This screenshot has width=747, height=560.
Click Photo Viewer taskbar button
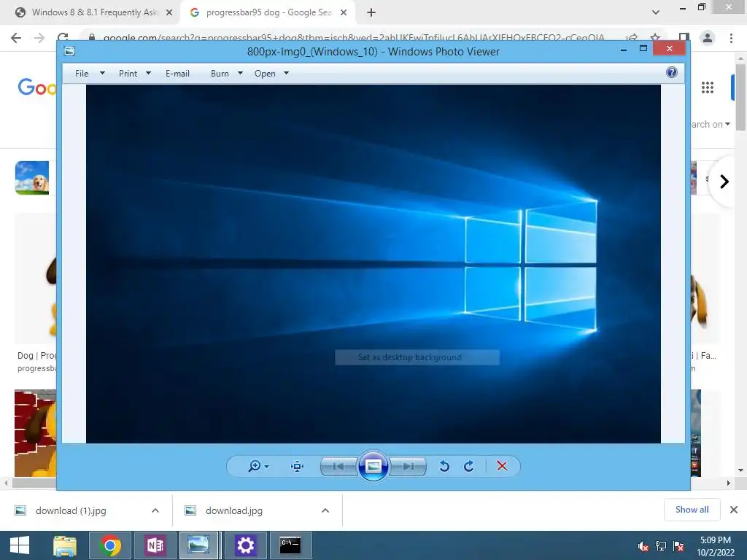[198, 545]
